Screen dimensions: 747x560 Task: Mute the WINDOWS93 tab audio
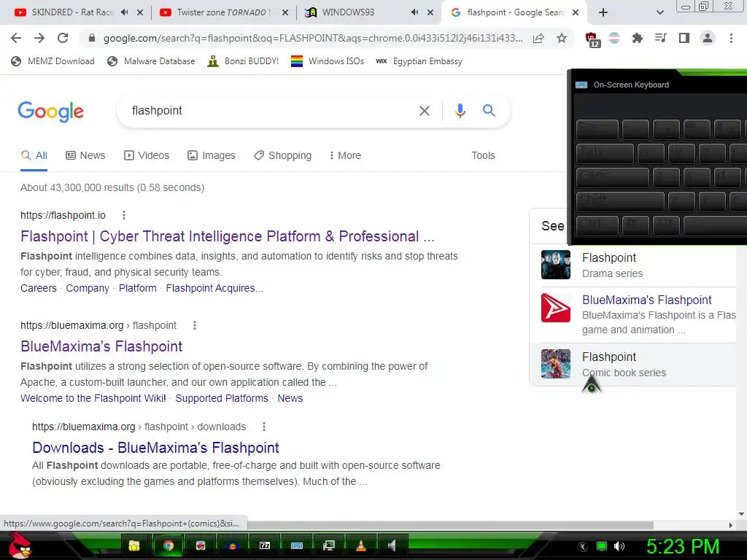(415, 12)
